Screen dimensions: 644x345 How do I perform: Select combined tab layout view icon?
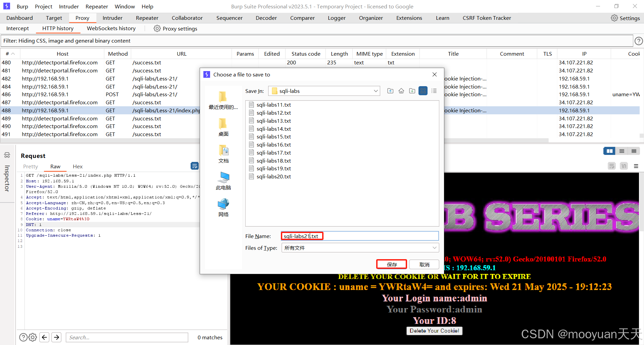click(634, 151)
